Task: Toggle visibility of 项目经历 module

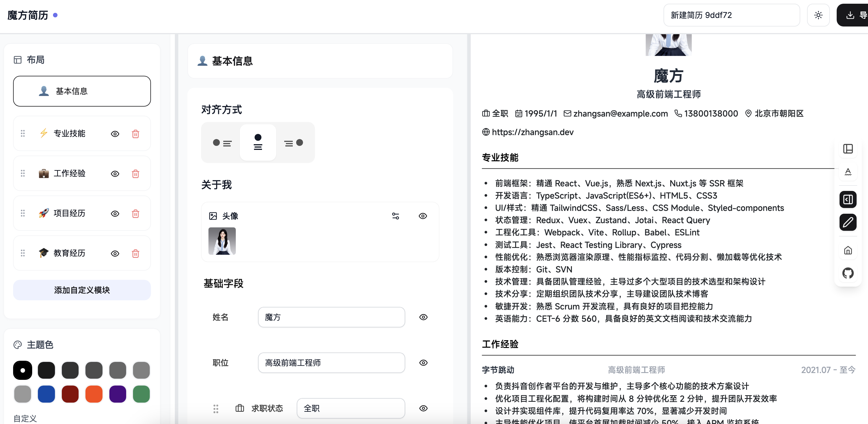Action: coord(115,214)
